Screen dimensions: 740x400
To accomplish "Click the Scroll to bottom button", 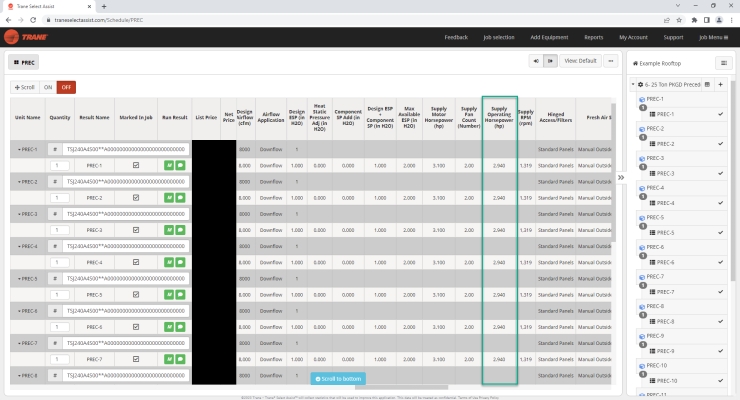I will pyautogui.click(x=338, y=379).
